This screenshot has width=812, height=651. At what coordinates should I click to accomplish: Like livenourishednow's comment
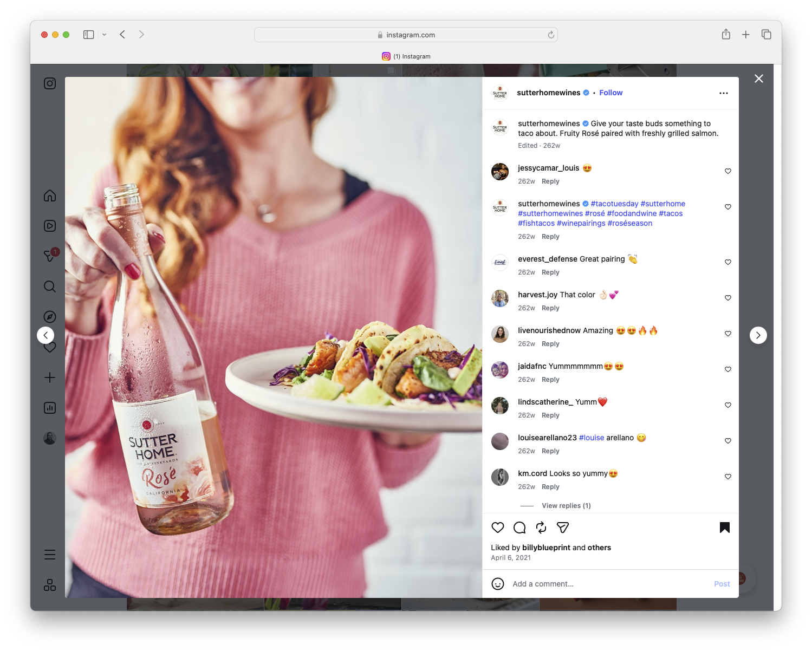point(728,334)
